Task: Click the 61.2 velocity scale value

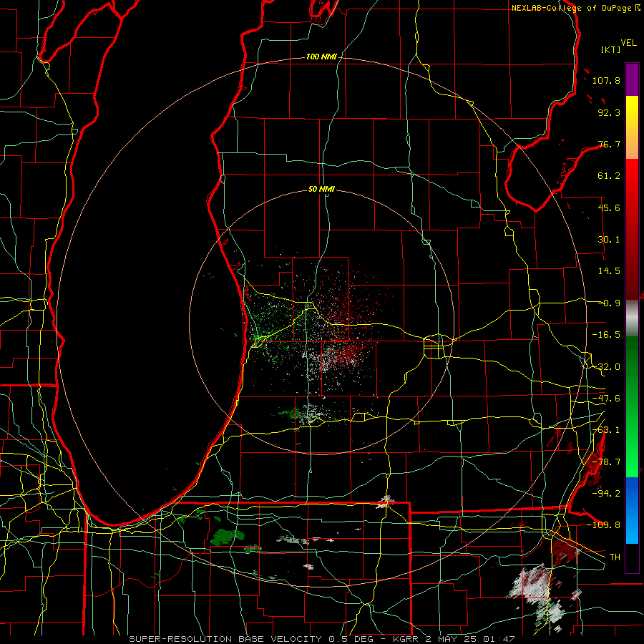Action: pos(609,176)
